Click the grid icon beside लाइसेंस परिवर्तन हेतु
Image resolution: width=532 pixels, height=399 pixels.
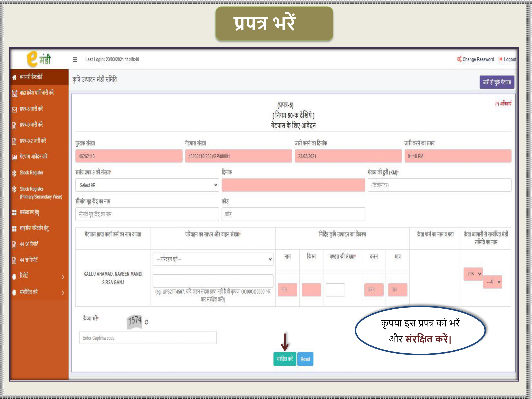click(x=14, y=228)
